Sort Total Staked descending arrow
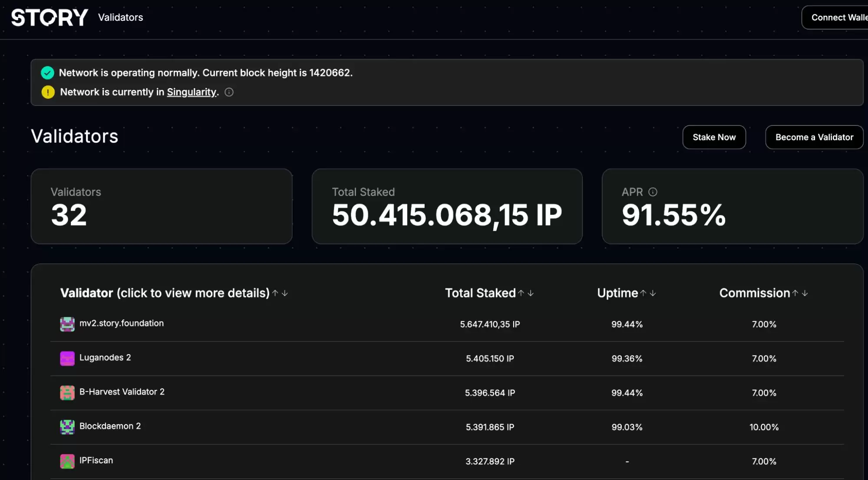Viewport: 868px width, 480px height. [531, 293]
